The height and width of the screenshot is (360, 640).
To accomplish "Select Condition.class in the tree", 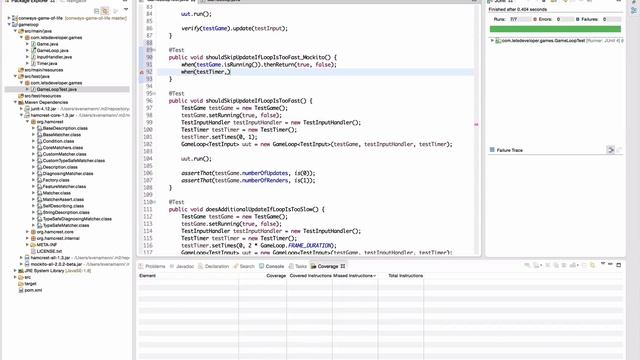I will [58, 141].
